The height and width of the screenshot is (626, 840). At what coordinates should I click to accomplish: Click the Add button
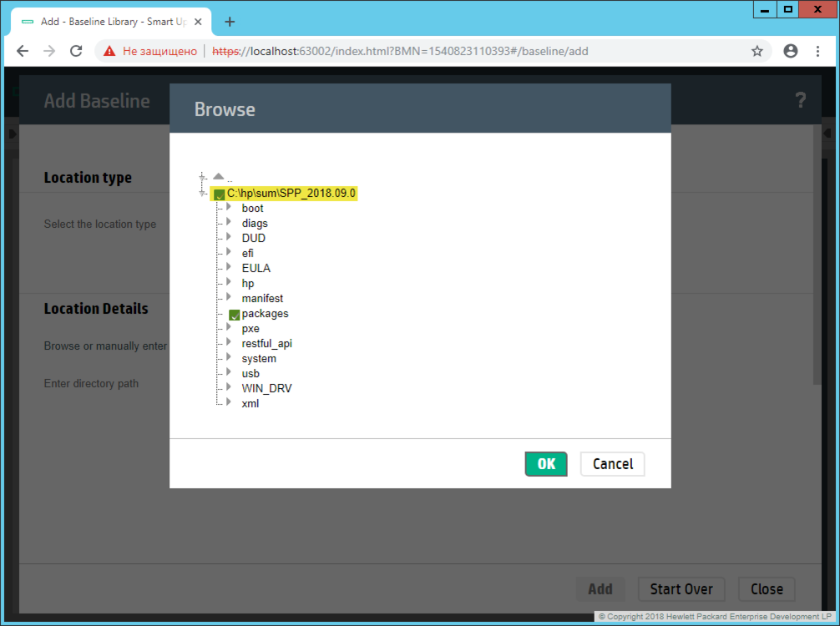point(600,589)
